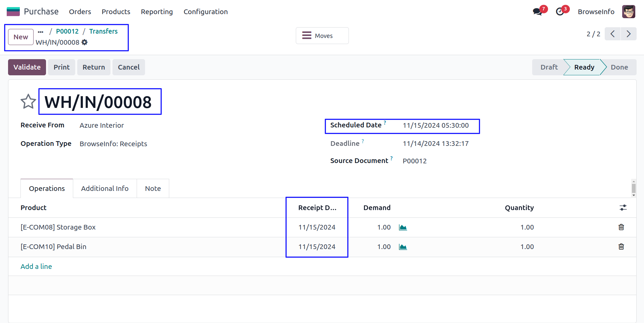The image size is (644, 323).
Task: Open the messages chat icon
Action: (537, 12)
